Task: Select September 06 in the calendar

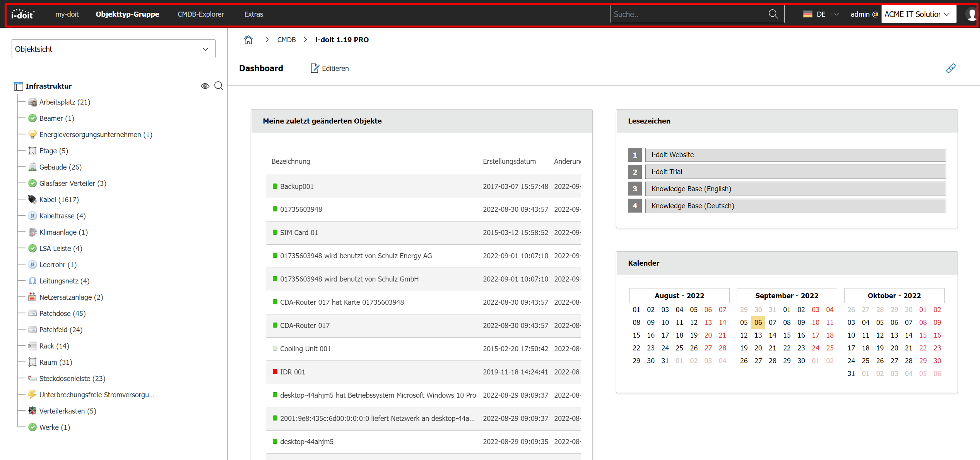Action: (x=758, y=322)
